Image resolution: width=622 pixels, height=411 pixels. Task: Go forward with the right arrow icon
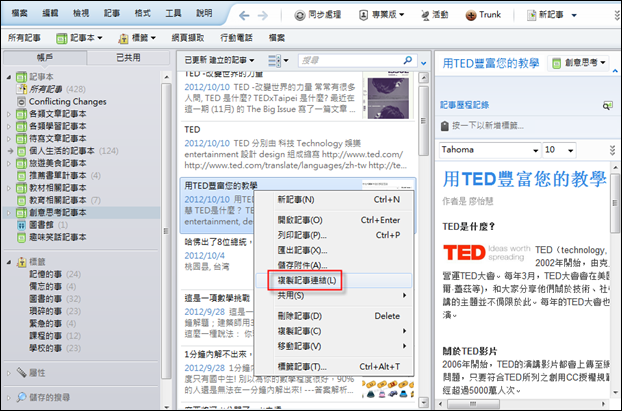(263, 15)
